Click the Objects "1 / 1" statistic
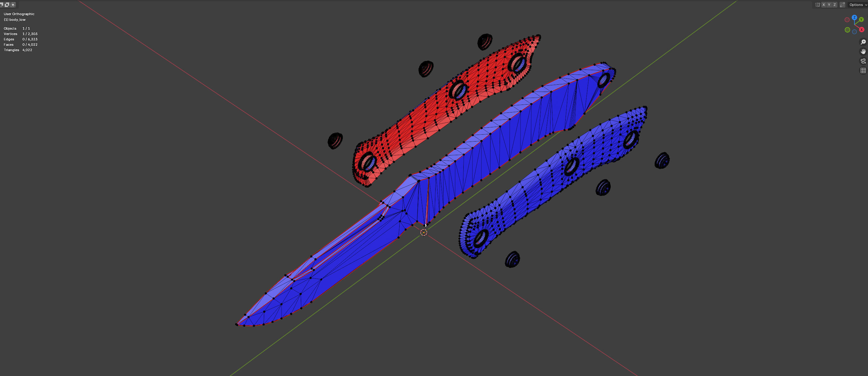868x376 pixels. [26, 28]
